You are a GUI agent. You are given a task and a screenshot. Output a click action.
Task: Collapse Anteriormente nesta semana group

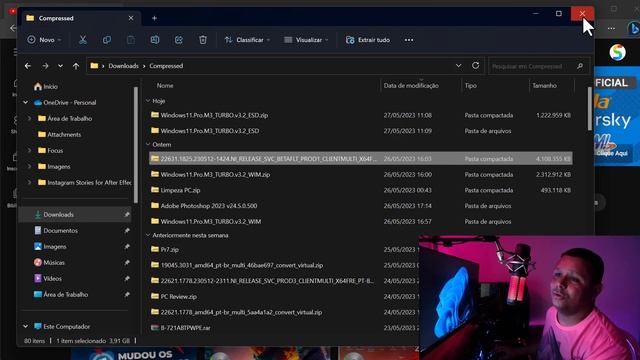(x=148, y=235)
